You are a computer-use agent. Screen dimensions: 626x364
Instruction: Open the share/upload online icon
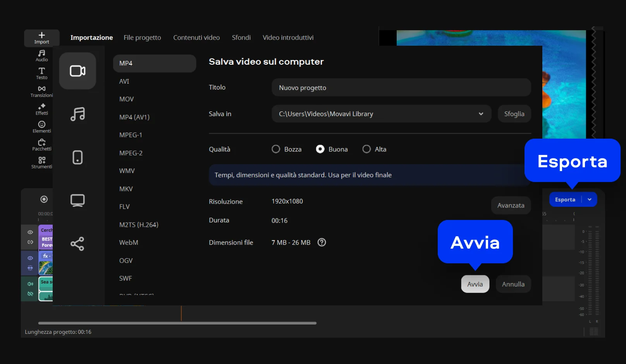[77, 244]
